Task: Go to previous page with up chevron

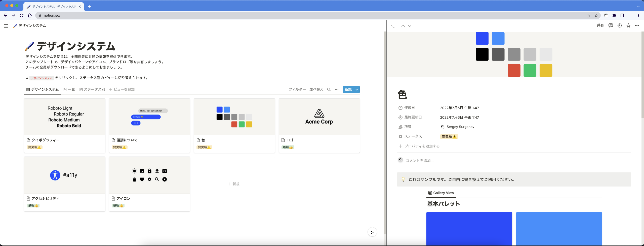Action: pos(403,26)
